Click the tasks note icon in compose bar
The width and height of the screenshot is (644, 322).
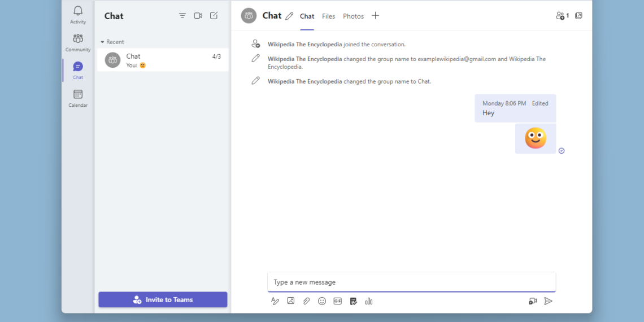tap(353, 301)
